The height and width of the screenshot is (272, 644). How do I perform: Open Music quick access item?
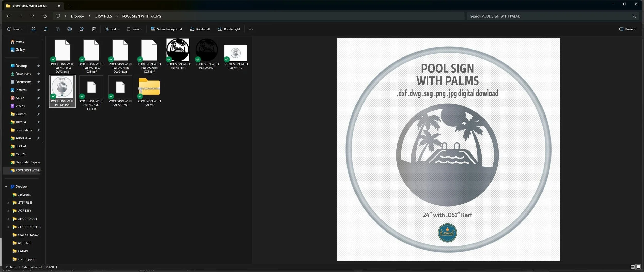20,98
